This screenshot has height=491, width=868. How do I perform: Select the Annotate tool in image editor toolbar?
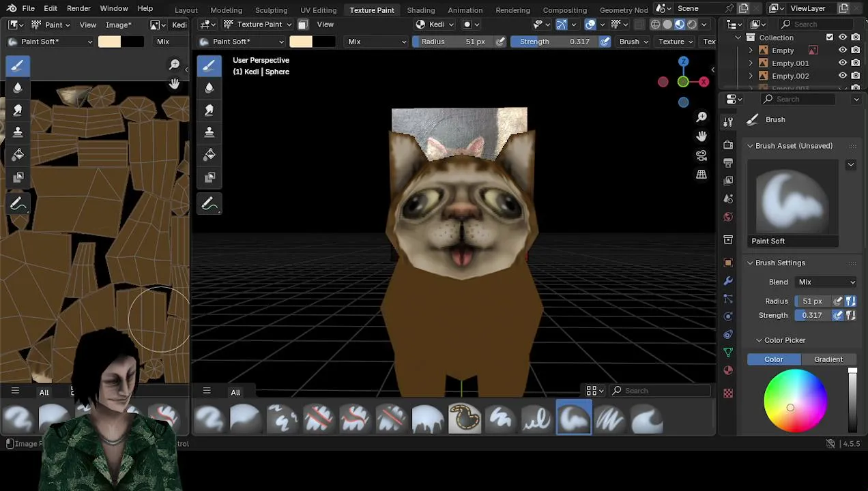click(18, 203)
